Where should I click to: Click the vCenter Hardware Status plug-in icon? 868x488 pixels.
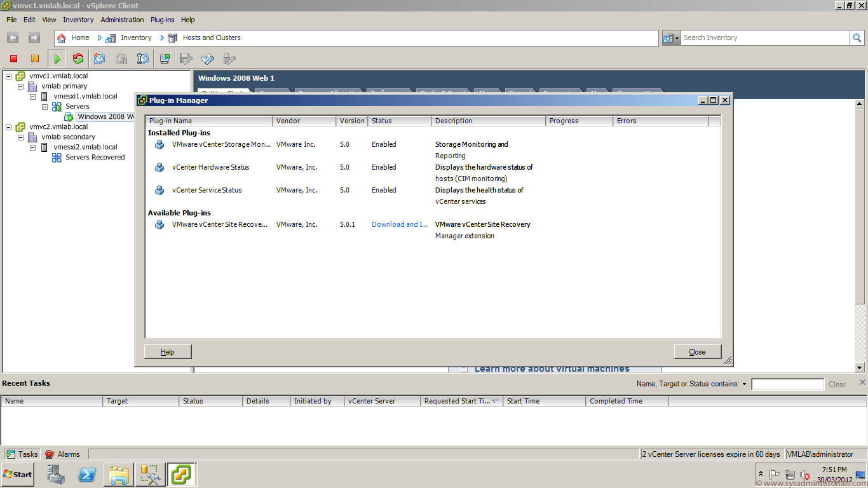click(159, 168)
